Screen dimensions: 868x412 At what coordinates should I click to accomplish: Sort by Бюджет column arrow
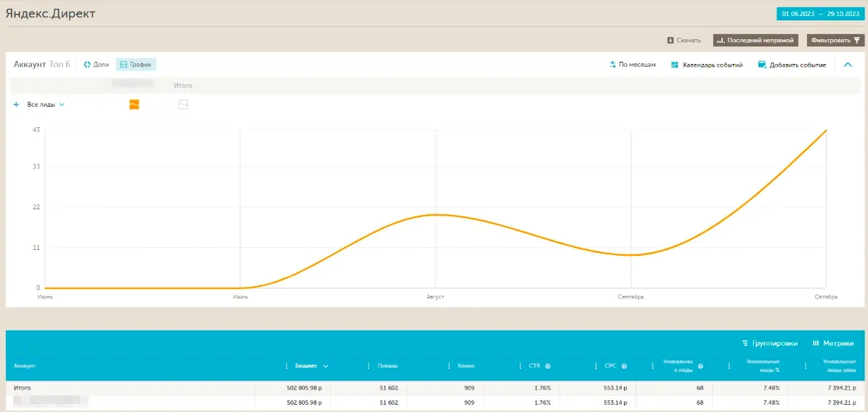click(x=325, y=366)
